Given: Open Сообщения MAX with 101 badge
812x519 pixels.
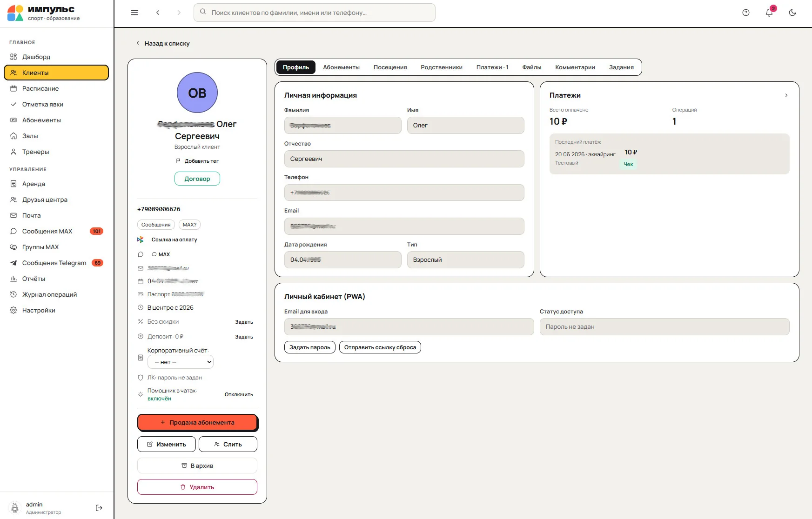Looking at the screenshot, I should tap(56, 231).
